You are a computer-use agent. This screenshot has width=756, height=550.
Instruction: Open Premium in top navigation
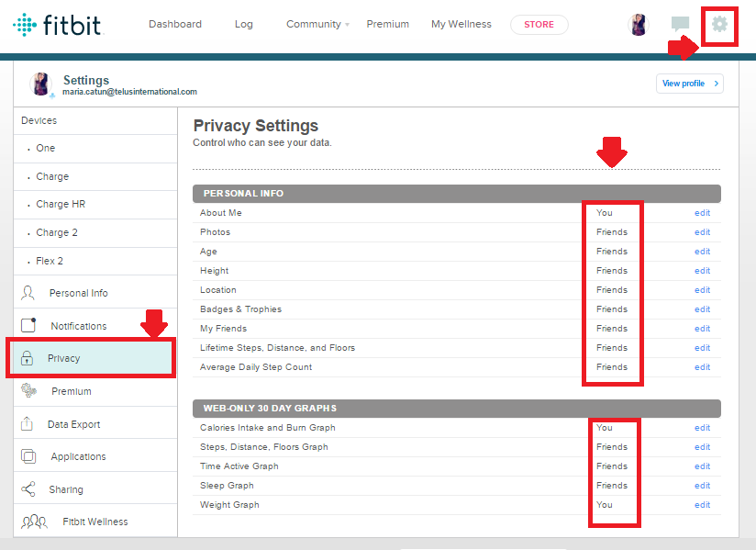[388, 24]
